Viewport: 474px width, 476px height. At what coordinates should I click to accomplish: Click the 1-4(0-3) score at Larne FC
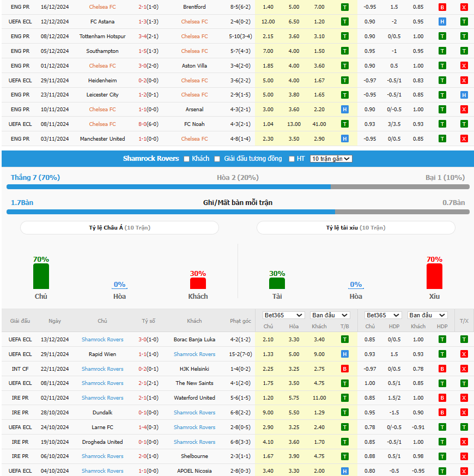coord(148,427)
